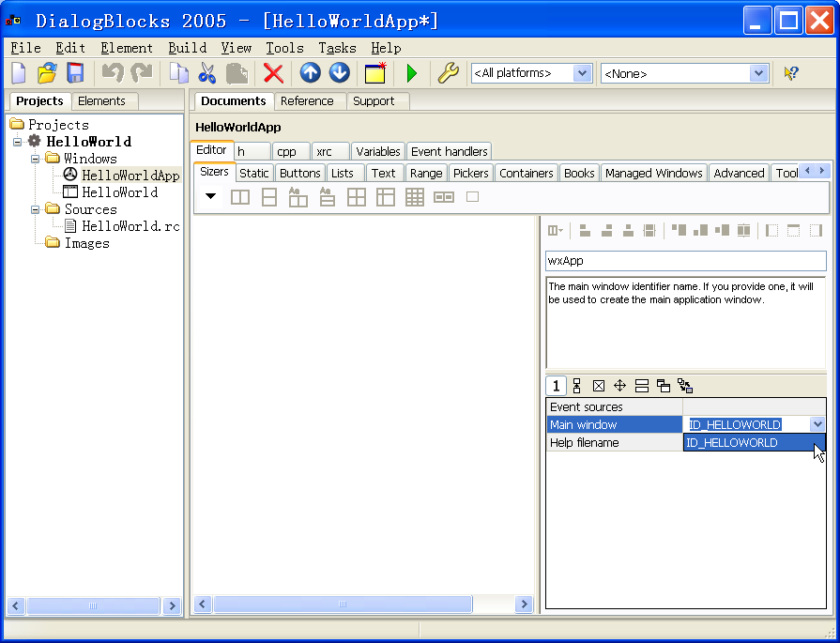The image size is (840, 643).
Task: Switch to the Buttons palette tab
Action: [x=300, y=173]
